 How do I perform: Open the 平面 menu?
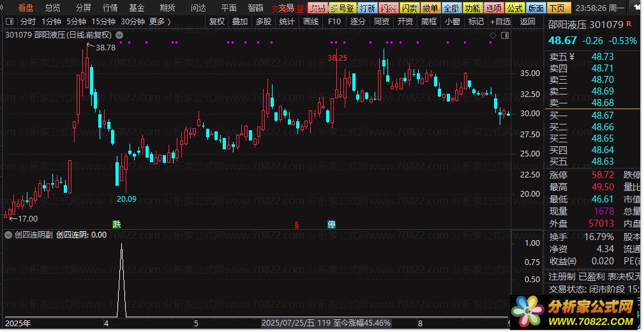pos(228,8)
